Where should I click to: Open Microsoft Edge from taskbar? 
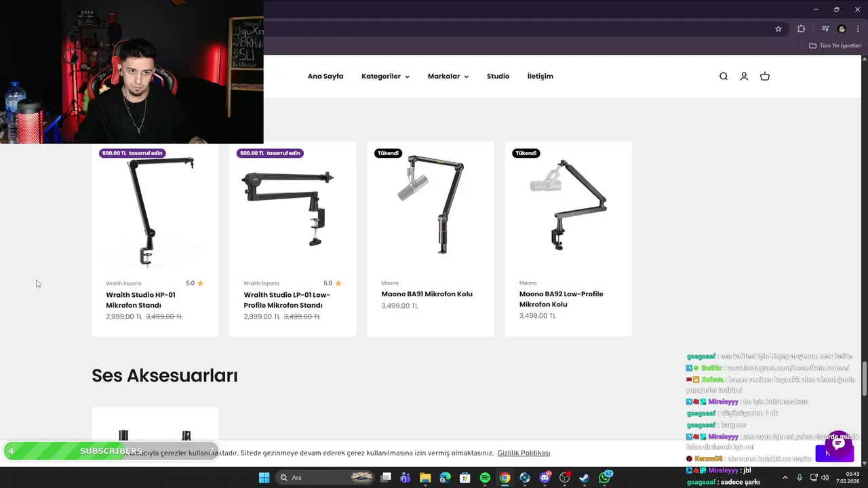[445, 478]
